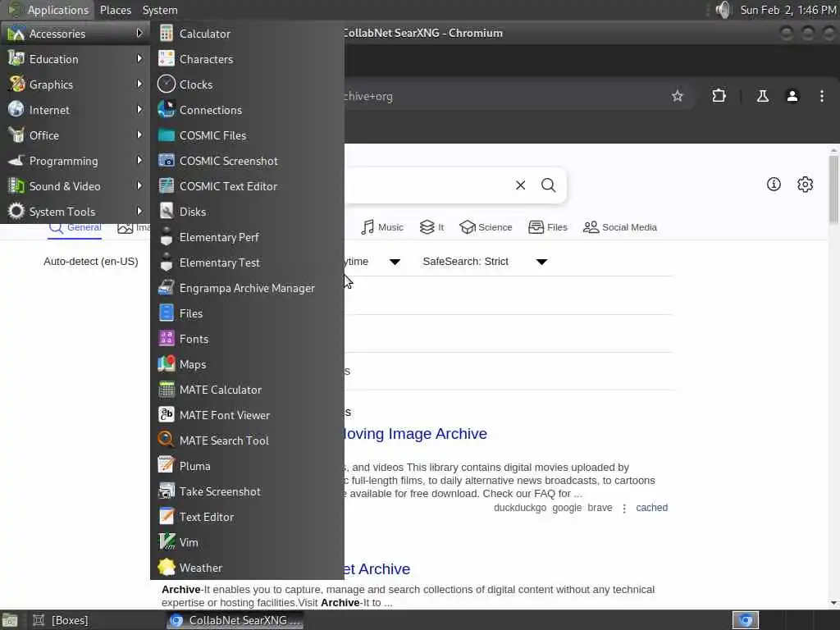Screen dimensions: 840x630
Task: Open the SafeSearch: Strict dropdown
Action: click(x=484, y=262)
